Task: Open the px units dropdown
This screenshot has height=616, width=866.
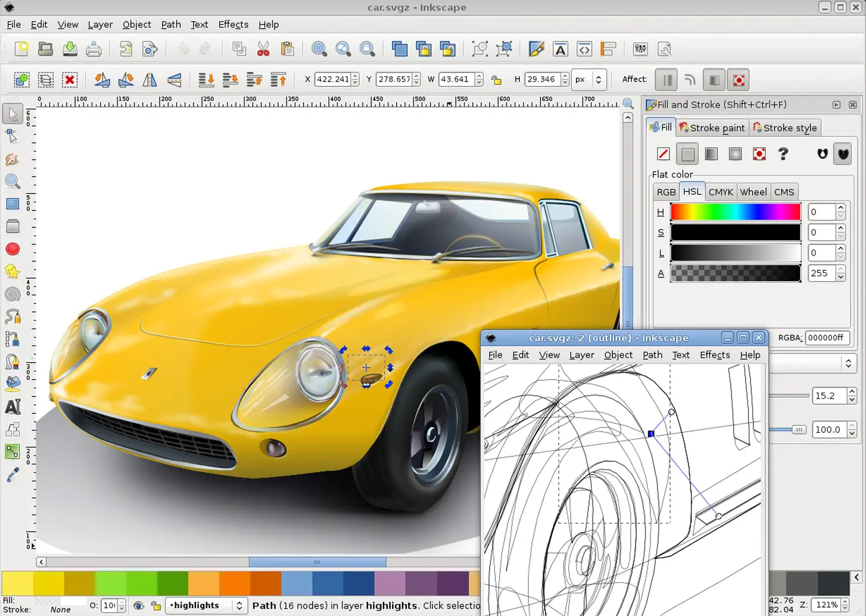Action: (589, 79)
